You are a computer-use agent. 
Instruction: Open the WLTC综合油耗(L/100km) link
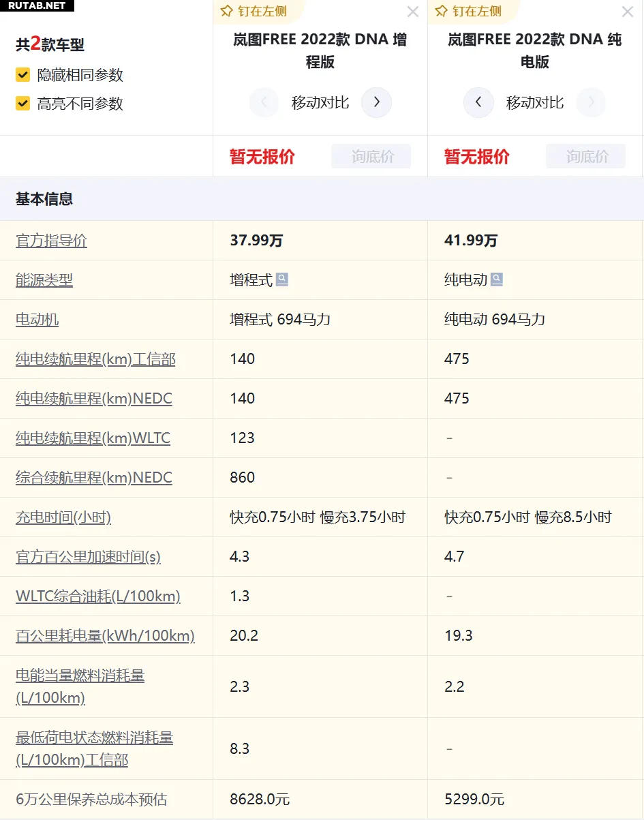98,596
